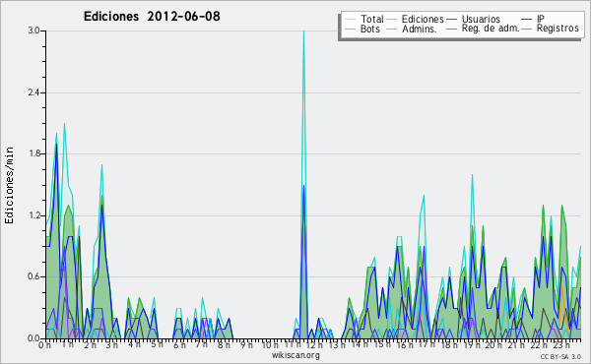591x364 pixels.
Task: Click the y-axis label 'Ediciones/min'
Action: (x=9, y=185)
